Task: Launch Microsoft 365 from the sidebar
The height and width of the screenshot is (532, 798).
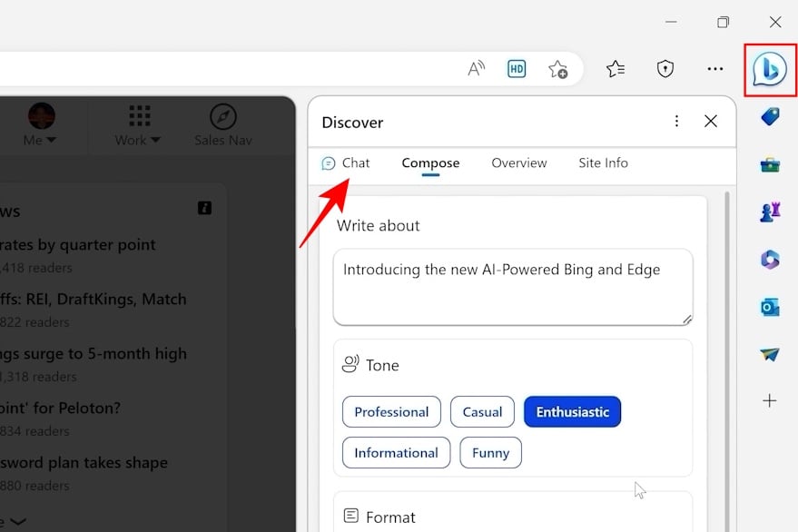Action: [x=770, y=260]
